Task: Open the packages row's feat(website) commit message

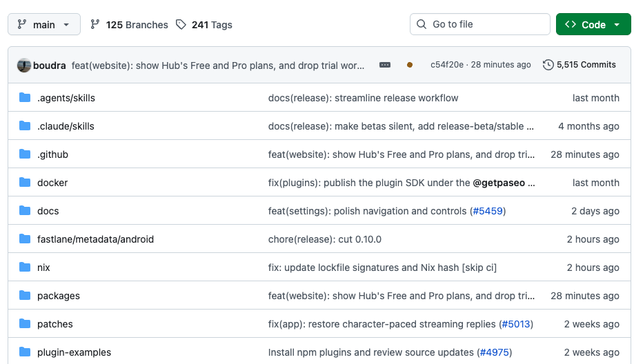Action: [401, 296]
